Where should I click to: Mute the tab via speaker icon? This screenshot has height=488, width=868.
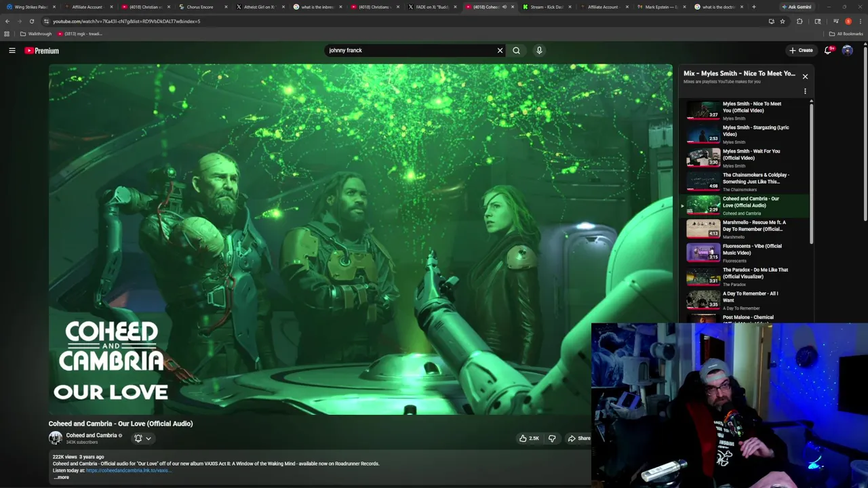tap(504, 7)
